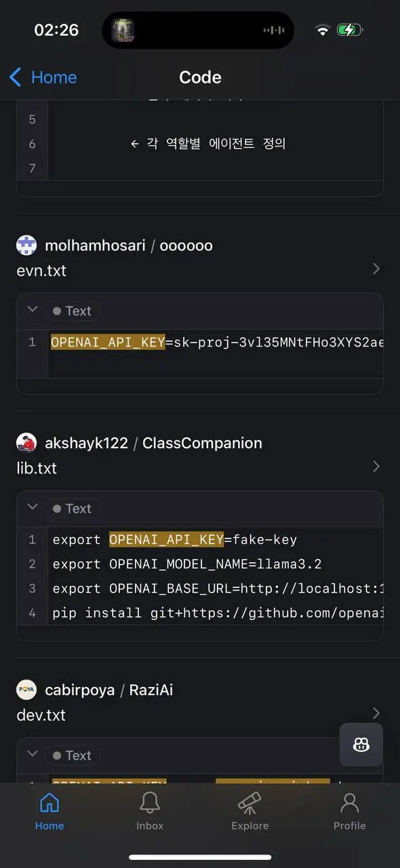Collapse the lib.txt code snippet
This screenshot has height=868, width=400.
32,507
